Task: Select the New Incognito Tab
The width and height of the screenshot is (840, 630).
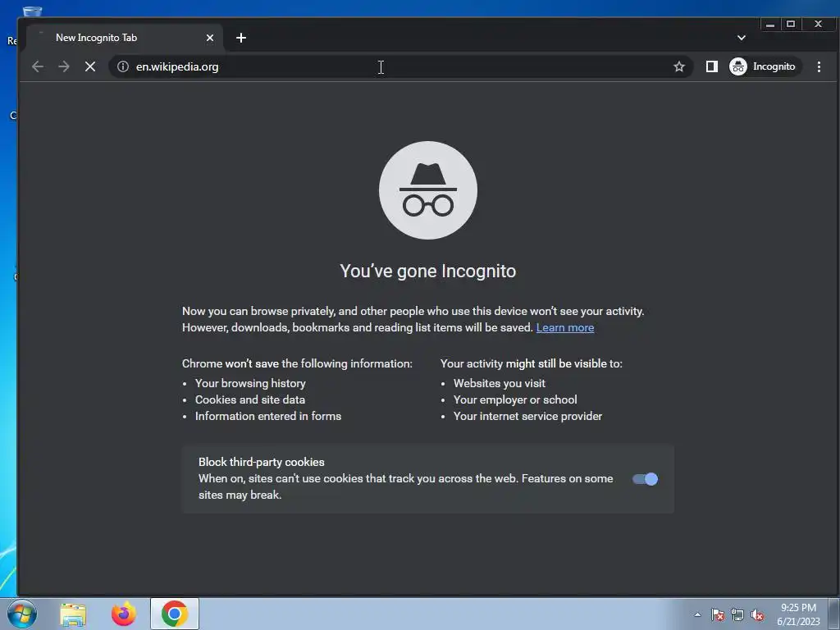Action: 123,38
